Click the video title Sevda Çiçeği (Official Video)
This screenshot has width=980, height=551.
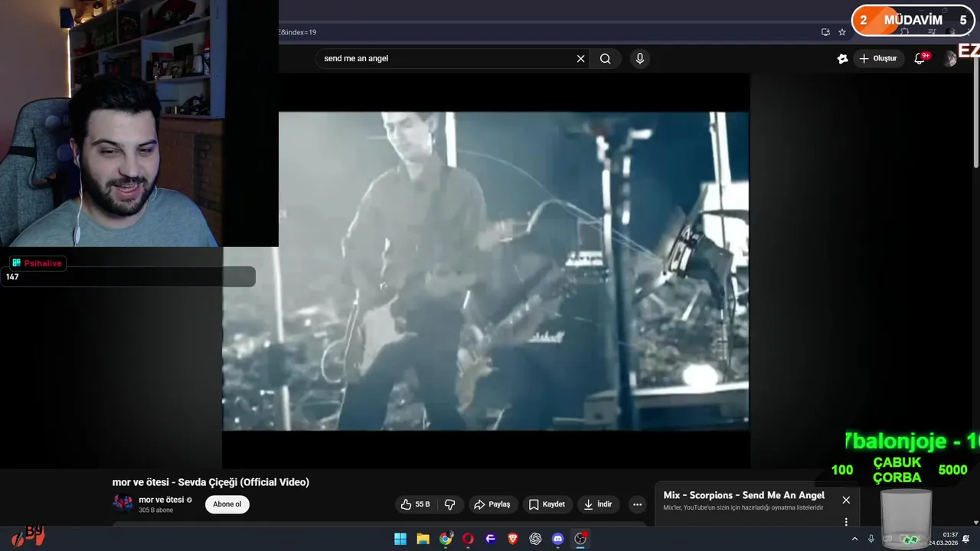point(211,482)
